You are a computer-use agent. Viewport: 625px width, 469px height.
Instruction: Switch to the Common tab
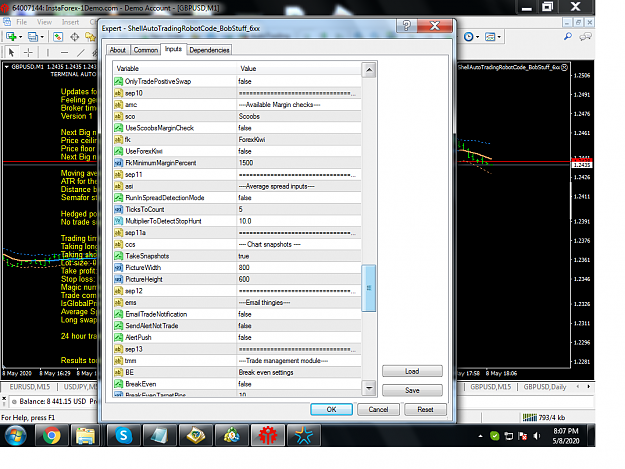pyautogui.click(x=145, y=50)
